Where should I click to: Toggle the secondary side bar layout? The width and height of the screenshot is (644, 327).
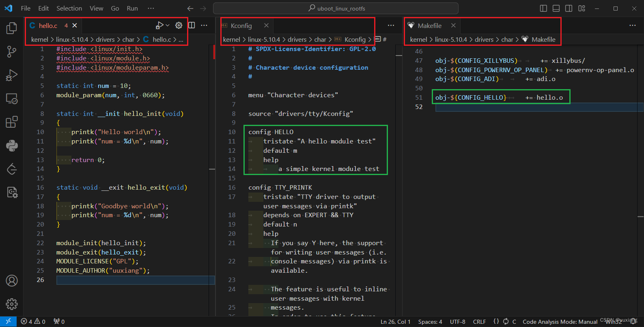(x=569, y=8)
